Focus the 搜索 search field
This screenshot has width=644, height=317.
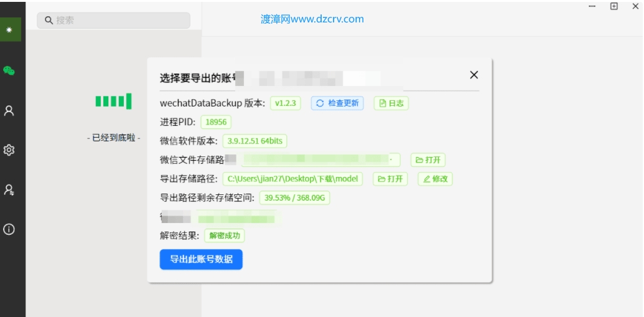point(113,20)
